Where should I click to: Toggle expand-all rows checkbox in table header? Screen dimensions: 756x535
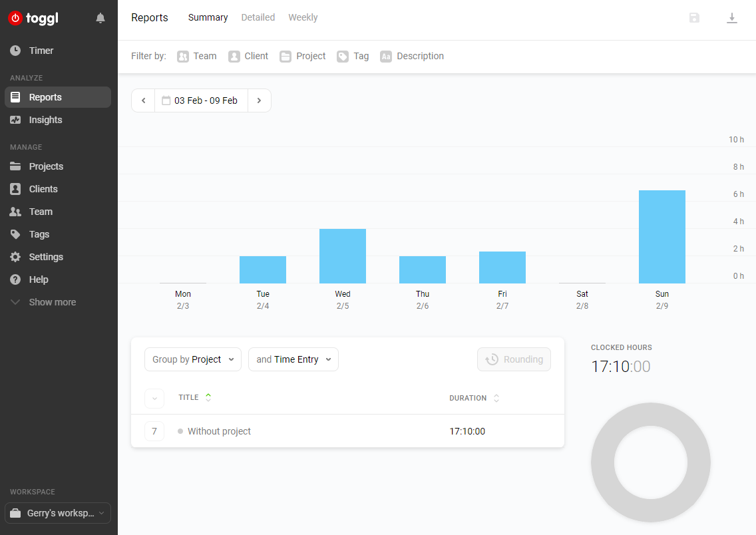(x=154, y=398)
